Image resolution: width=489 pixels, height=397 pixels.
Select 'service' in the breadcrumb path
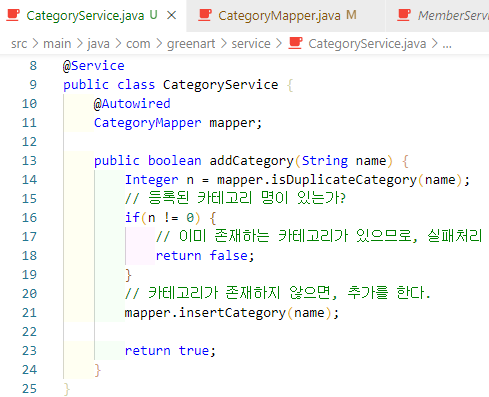(x=251, y=44)
